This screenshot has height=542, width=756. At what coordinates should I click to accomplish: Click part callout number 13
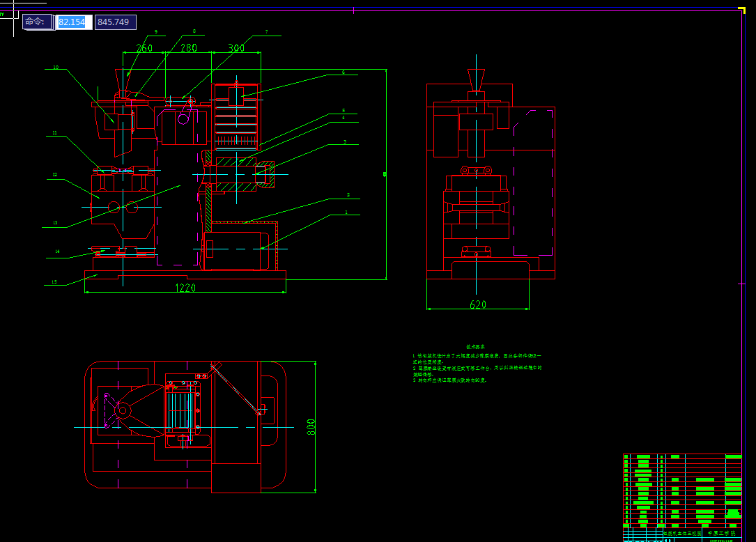[55, 223]
